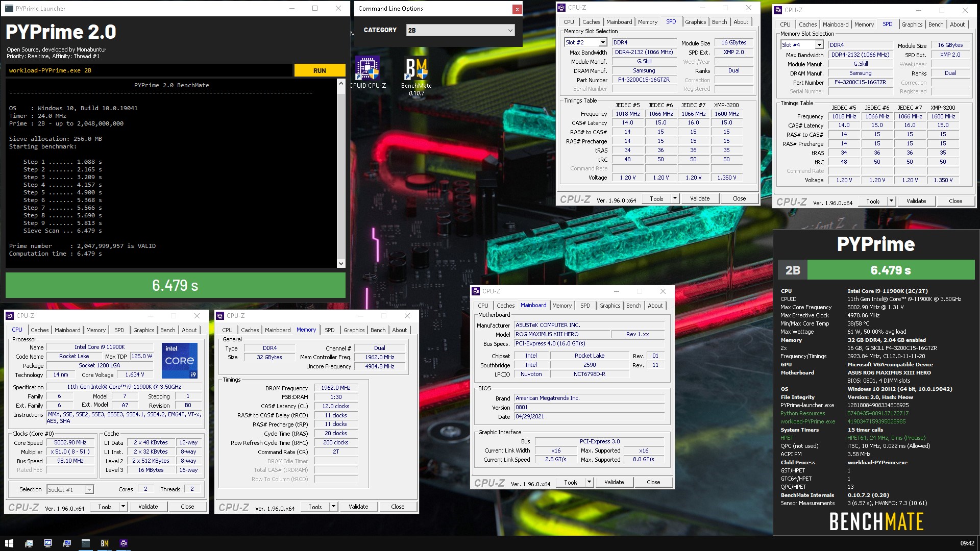980x551 pixels.
Task: Open the Socket #1 selection dropdown
Action: [70, 489]
